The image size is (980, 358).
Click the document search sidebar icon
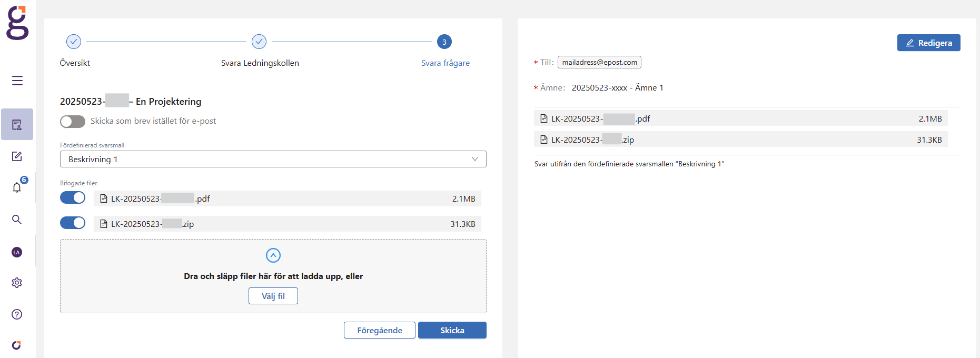click(17, 125)
